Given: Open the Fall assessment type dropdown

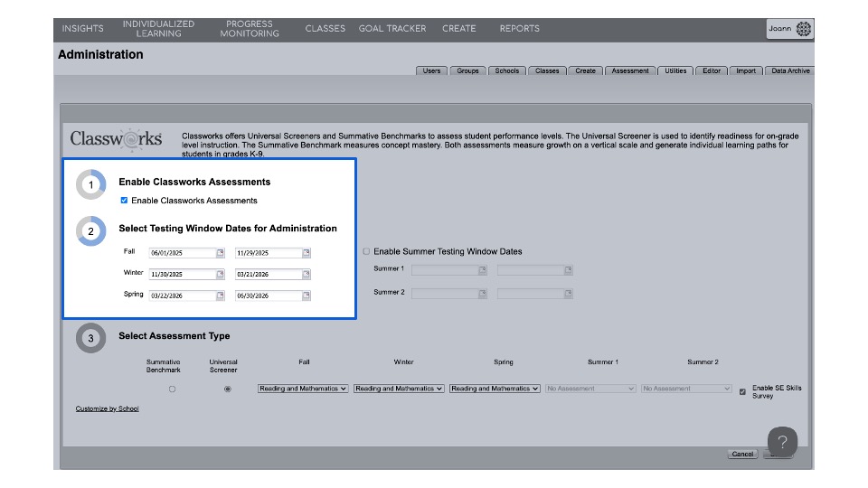Looking at the screenshot, I should coord(303,389).
